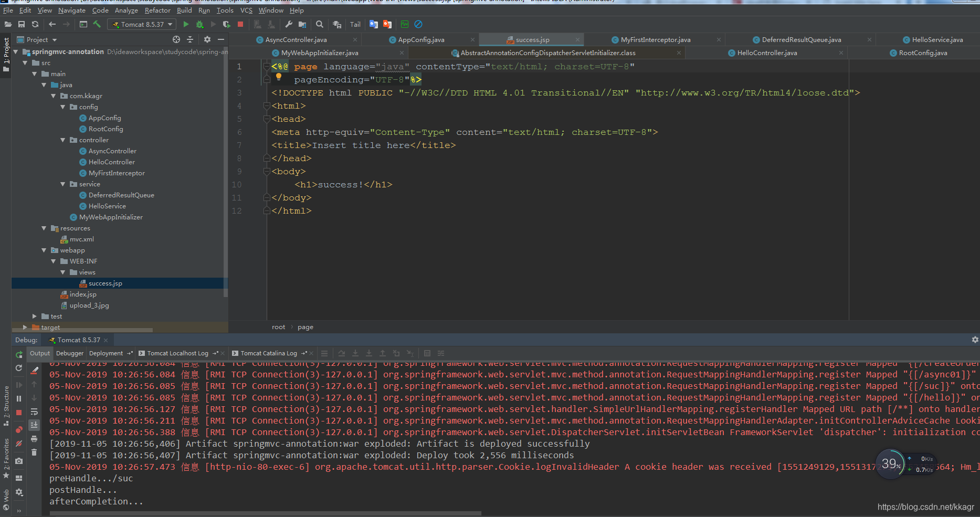Click the Save All toolbar icon

click(22, 24)
